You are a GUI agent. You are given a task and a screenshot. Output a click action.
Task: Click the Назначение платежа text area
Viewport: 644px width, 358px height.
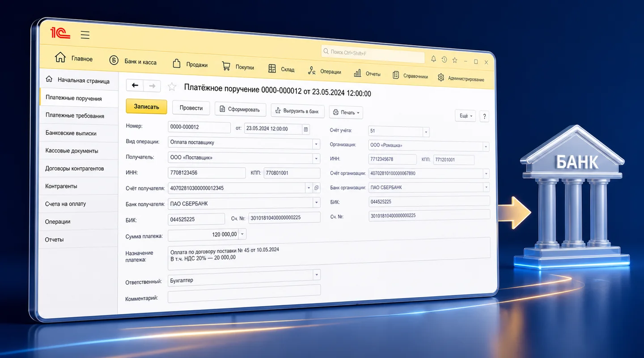click(x=329, y=255)
